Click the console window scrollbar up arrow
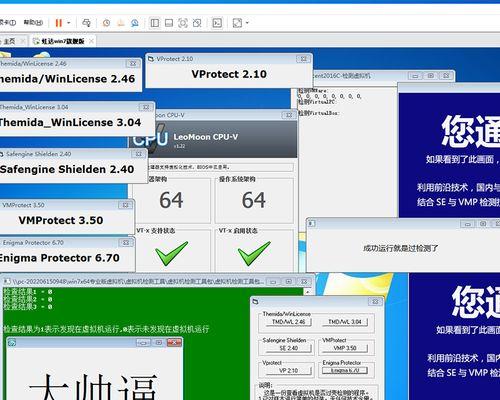 point(308,292)
